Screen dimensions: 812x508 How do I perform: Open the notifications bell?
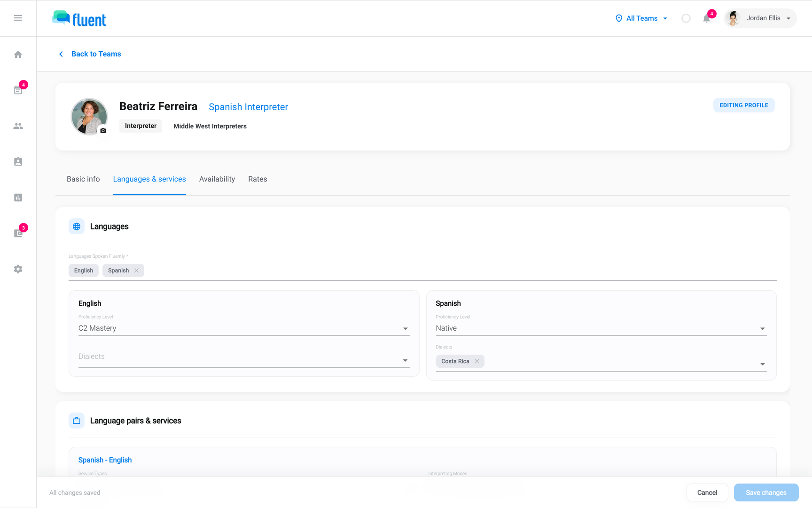[x=706, y=18]
